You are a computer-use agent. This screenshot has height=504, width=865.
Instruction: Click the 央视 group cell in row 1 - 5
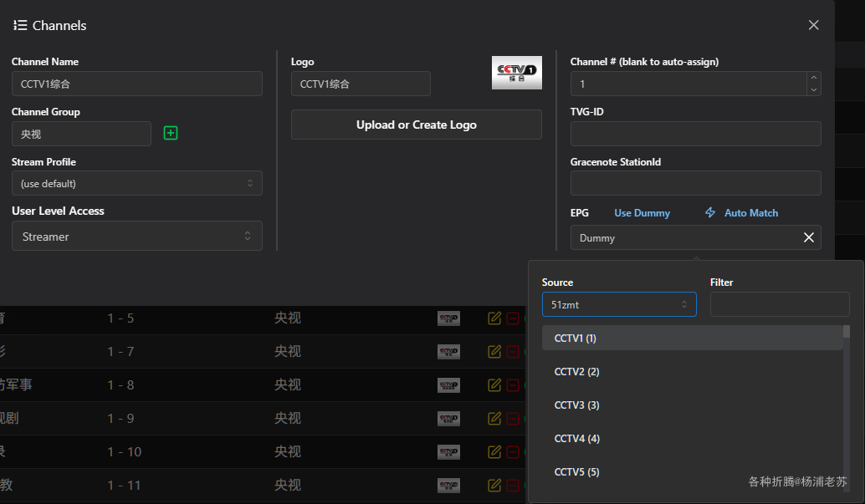click(288, 318)
